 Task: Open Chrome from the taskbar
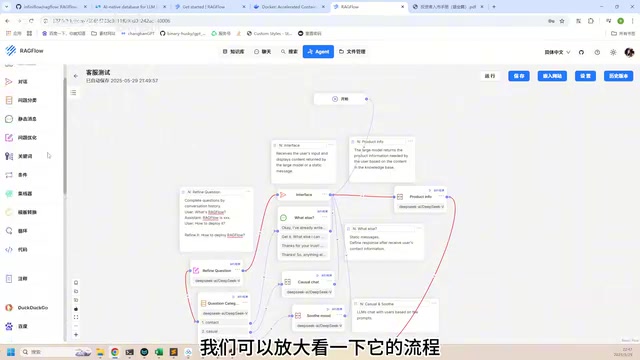[x=115, y=352]
